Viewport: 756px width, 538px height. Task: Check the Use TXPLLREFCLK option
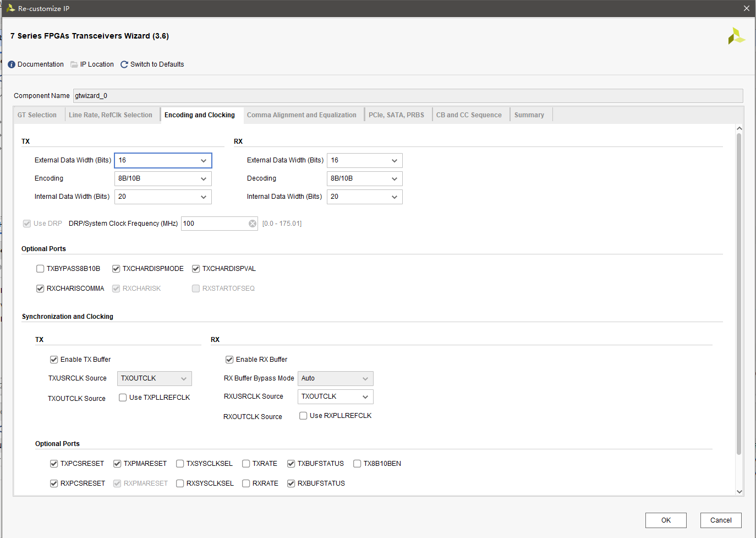[x=123, y=398]
